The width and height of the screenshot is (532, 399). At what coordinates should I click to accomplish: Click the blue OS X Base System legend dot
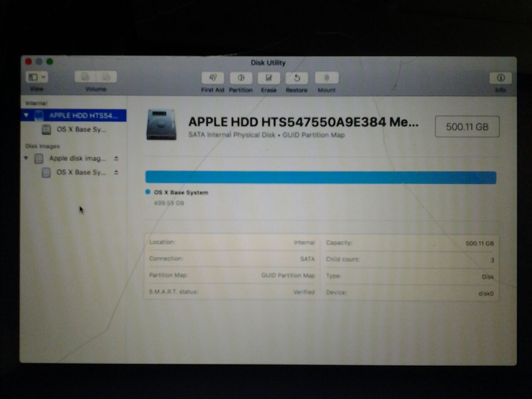click(x=148, y=192)
